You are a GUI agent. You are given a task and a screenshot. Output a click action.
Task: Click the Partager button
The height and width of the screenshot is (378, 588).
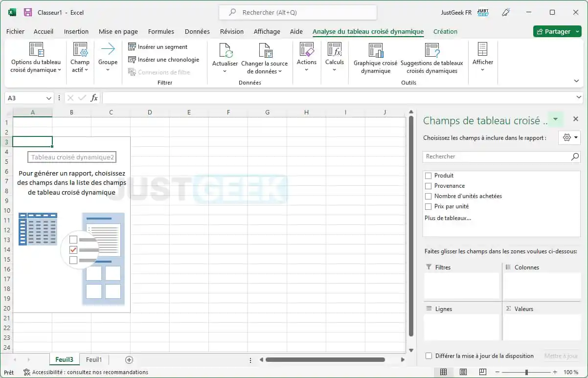(x=557, y=31)
